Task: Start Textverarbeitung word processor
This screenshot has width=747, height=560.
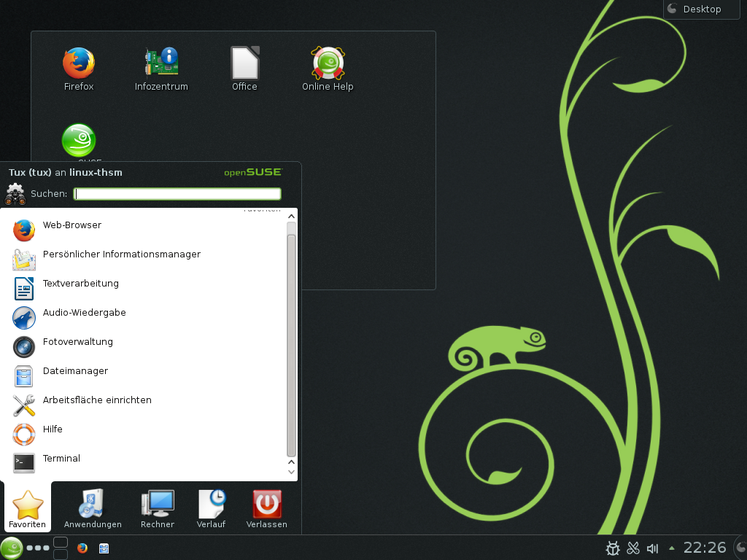Action: [x=80, y=284]
